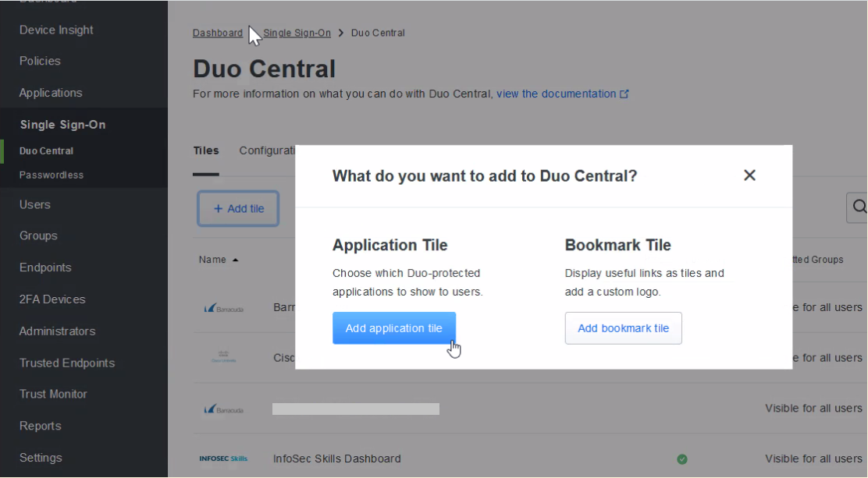The height and width of the screenshot is (478, 868).
Task: Click the Add tile button
Action: (238, 208)
